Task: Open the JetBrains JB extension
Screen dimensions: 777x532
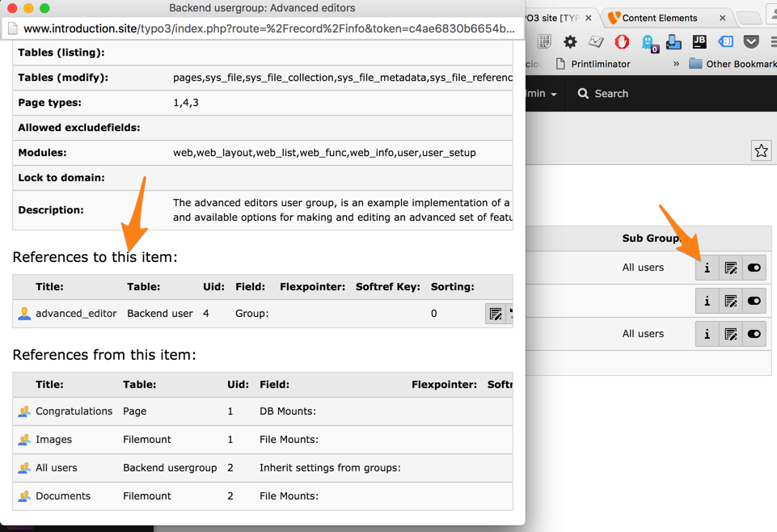Action: (699, 41)
